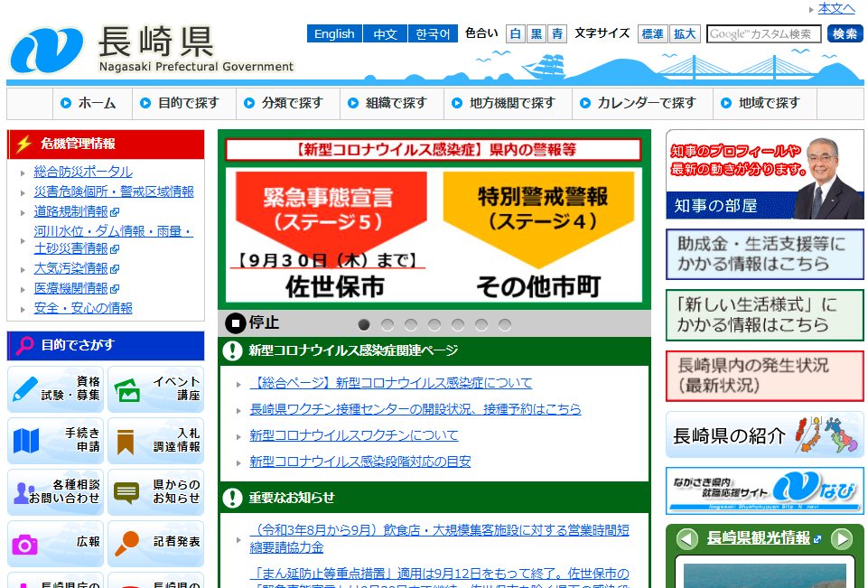Open the 組織で探す menu item
Viewport: 868px width, 588px height.
pyautogui.click(x=392, y=104)
